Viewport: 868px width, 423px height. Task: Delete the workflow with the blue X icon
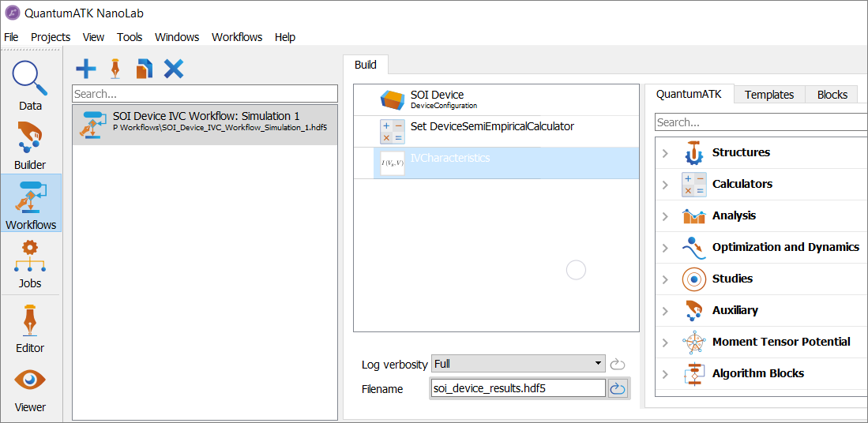(174, 69)
